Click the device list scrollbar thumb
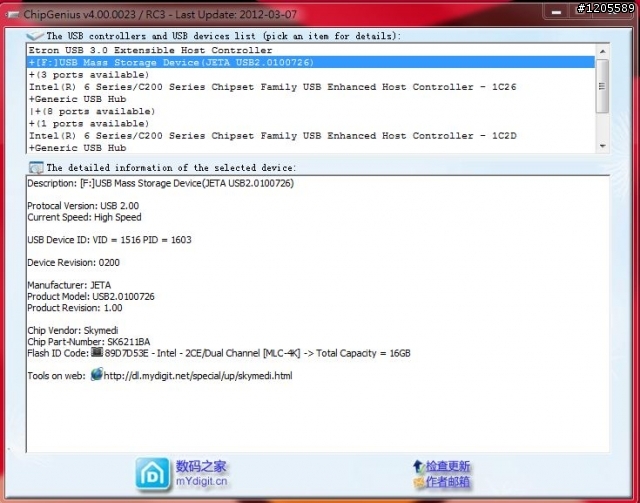Screen dimensions: 640x503 [x=602, y=86]
